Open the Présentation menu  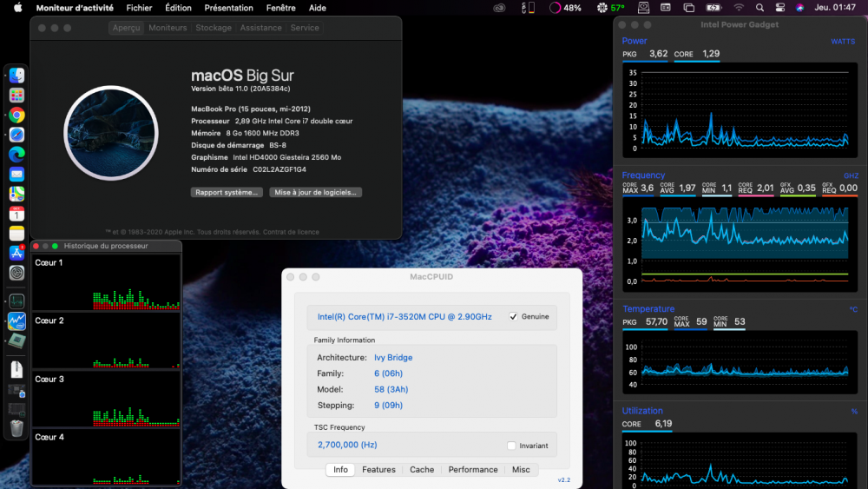(x=228, y=8)
